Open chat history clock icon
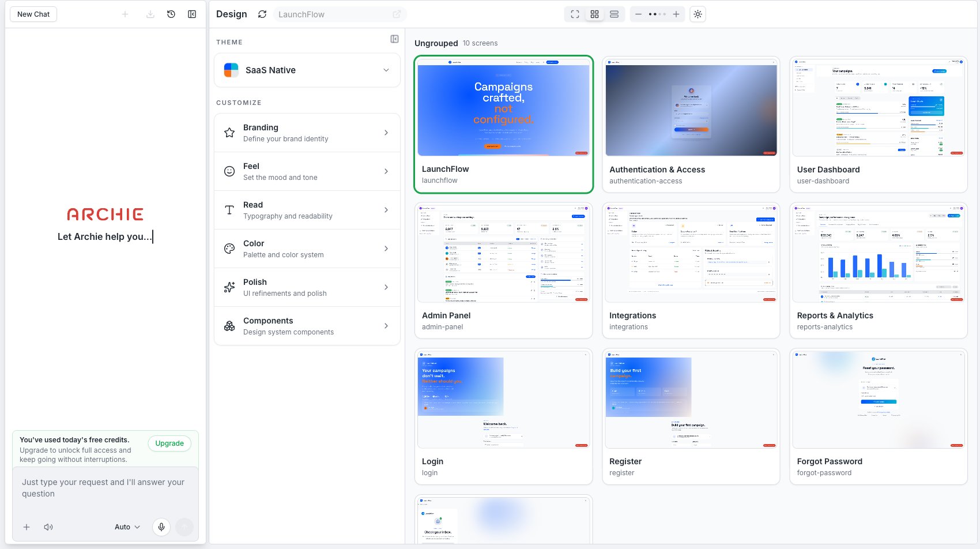The image size is (980, 549). tap(171, 14)
